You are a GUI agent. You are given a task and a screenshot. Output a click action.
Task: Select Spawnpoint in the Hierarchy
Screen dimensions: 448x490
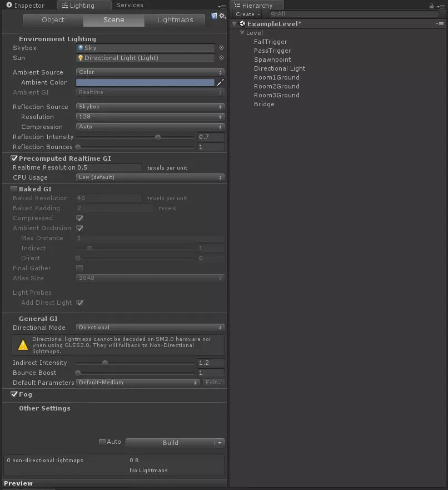pos(272,60)
